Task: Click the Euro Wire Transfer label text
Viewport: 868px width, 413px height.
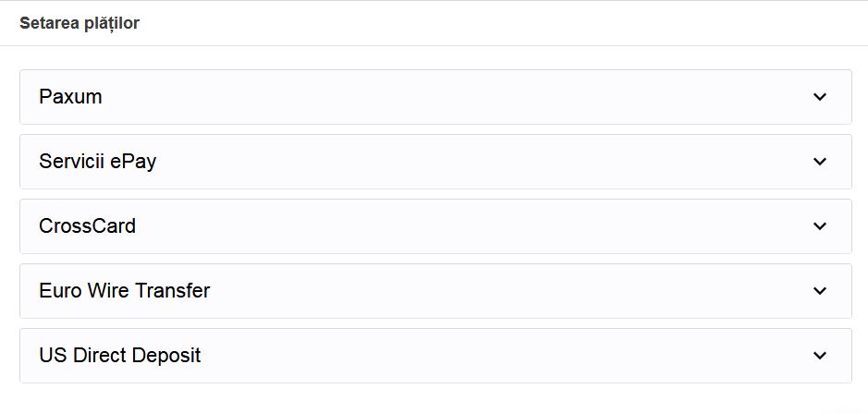Action: click(x=124, y=291)
